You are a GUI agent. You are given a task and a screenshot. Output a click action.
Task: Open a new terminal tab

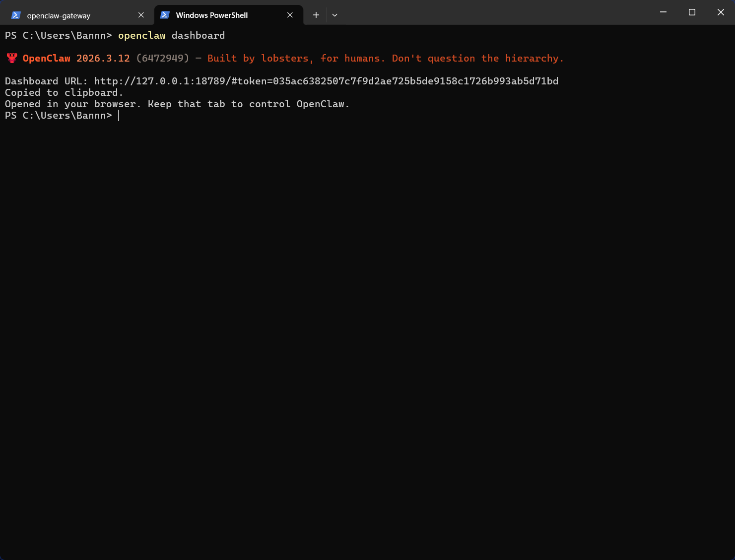[x=316, y=15]
